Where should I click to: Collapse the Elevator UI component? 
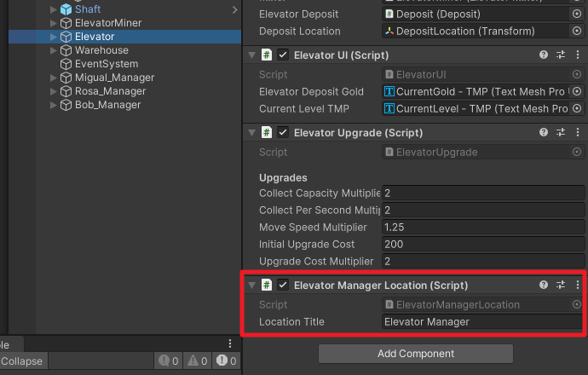click(x=251, y=55)
